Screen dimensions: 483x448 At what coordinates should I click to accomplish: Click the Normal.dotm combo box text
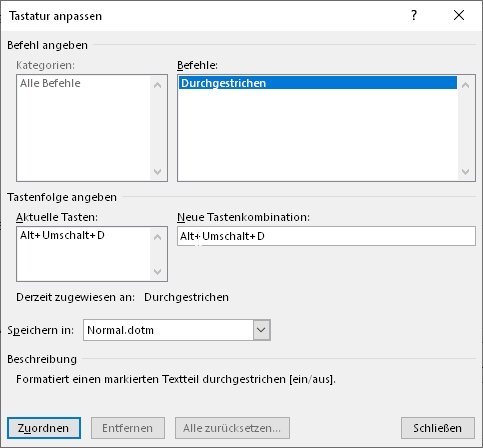point(120,330)
